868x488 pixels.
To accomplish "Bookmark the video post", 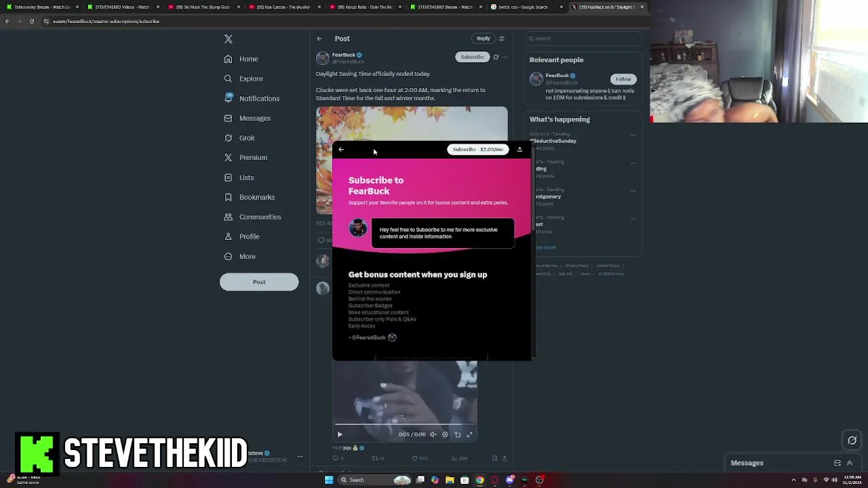I will 494,458.
